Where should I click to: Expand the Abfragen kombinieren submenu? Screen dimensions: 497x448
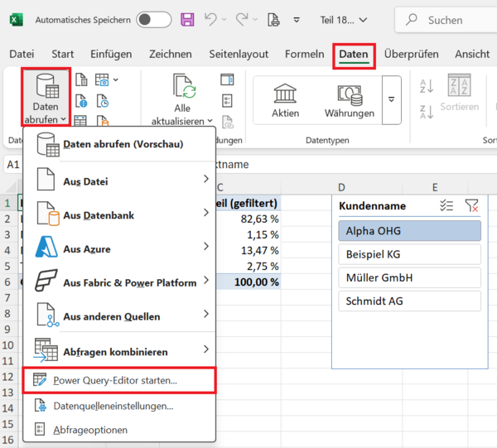(x=119, y=349)
